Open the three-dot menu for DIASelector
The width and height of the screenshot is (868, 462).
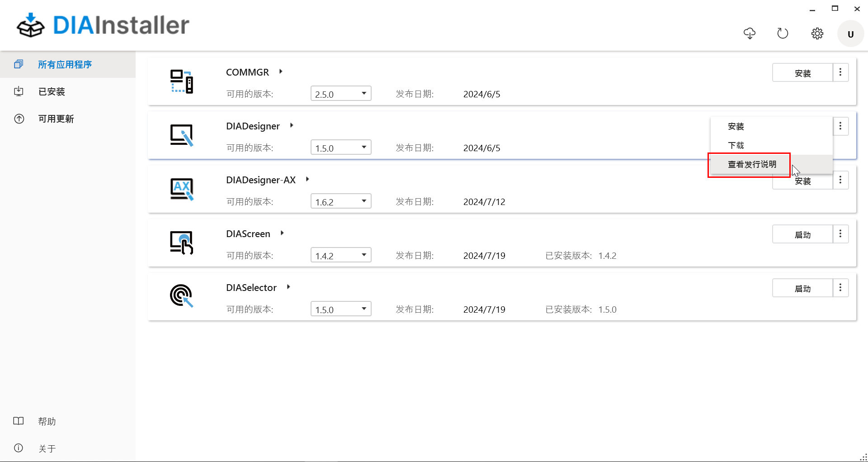840,288
